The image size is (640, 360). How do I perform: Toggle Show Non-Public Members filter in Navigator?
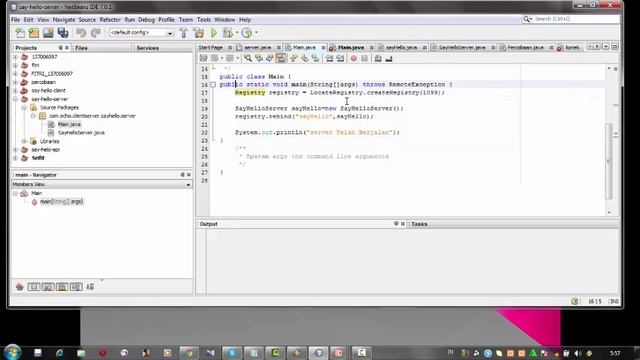click(x=76, y=287)
